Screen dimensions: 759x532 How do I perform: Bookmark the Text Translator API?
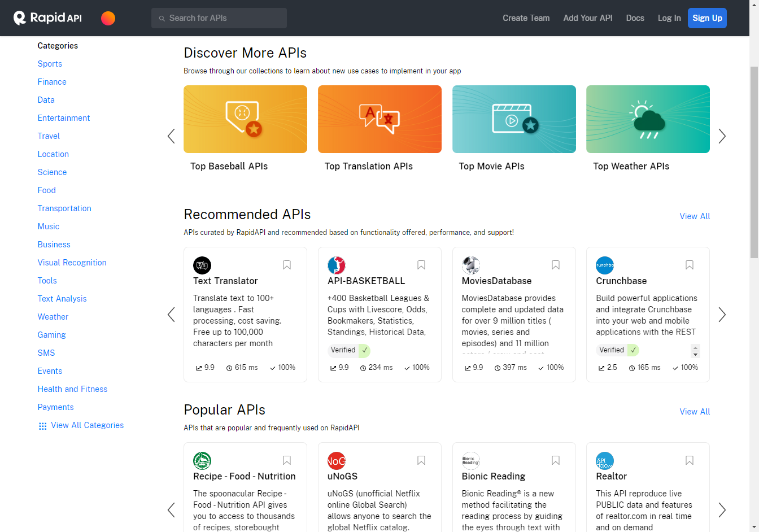pyautogui.click(x=287, y=265)
